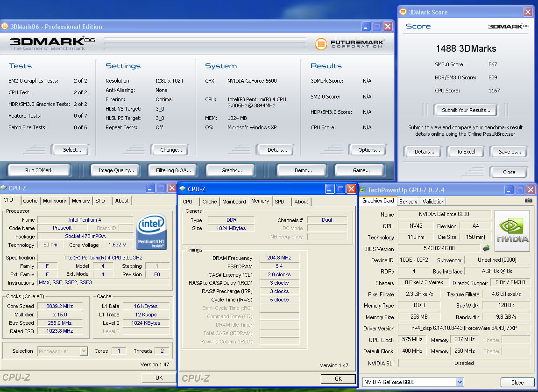Click the BIOS save chip icon in GPU-Z
This screenshot has height=392, width=538.
486,248
